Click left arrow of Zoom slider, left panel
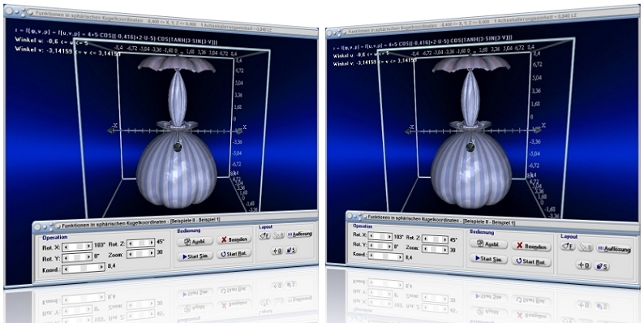Viewport: 644px width, 323px height. (x=130, y=254)
